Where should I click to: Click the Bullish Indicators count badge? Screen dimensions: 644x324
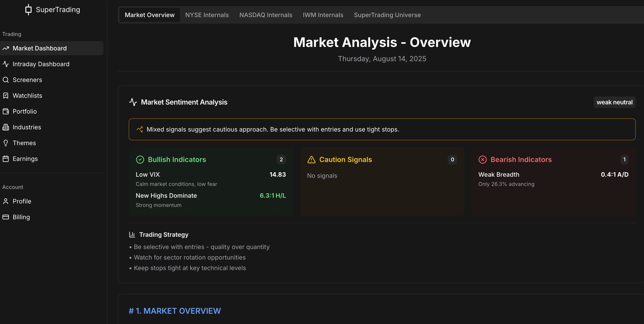(281, 160)
